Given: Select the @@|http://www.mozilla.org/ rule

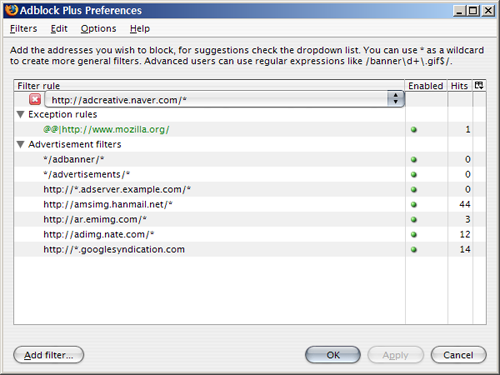Looking at the screenshot, I should click(x=106, y=129).
